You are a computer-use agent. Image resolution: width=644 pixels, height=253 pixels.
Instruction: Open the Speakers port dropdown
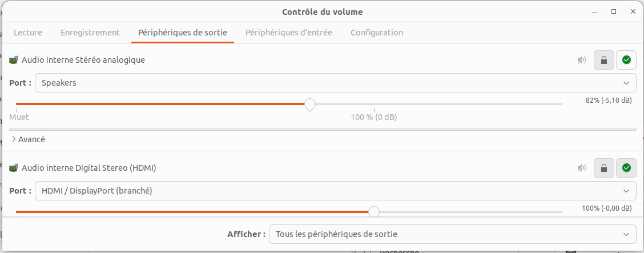[x=336, y=83]
